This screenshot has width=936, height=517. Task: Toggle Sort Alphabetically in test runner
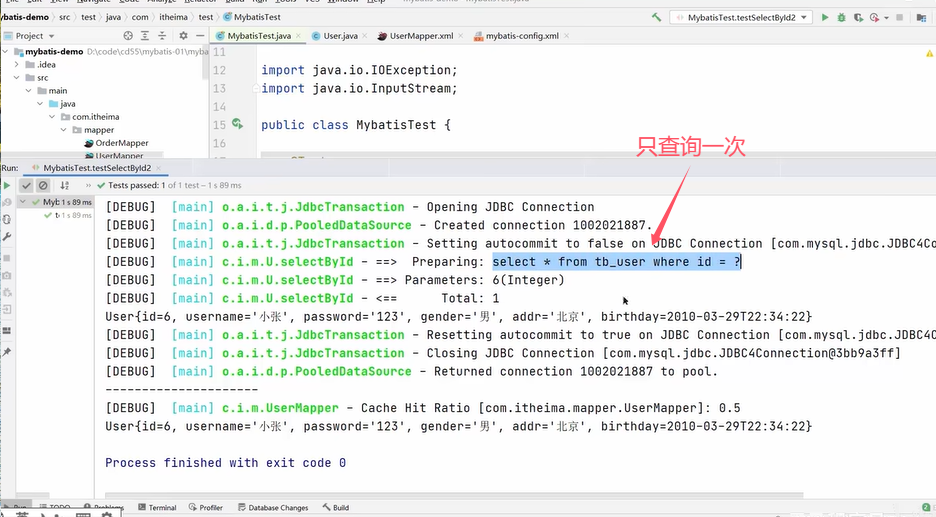(64, 186)
